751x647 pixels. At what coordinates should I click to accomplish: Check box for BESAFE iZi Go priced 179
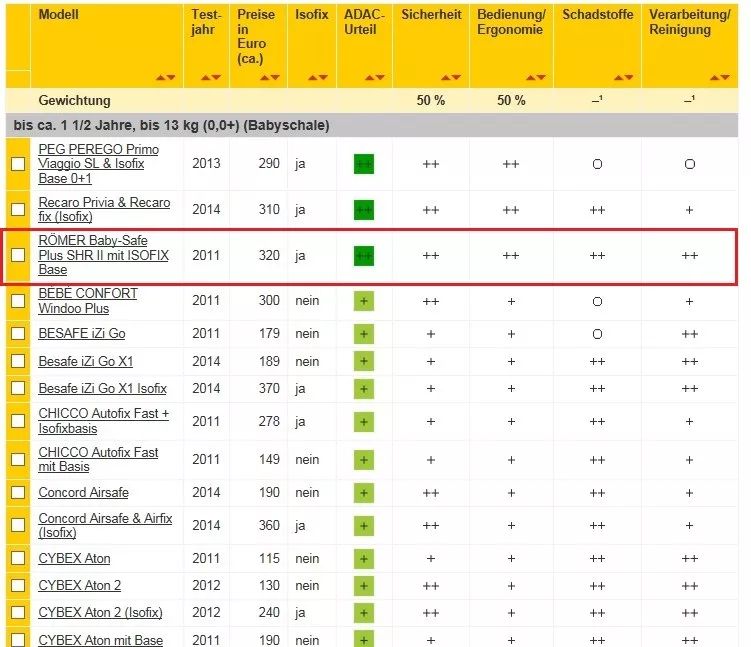tap(18, 333)
